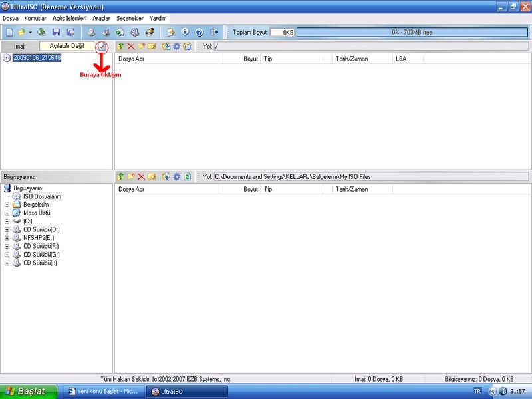Click the local pane New Folder icon
Image resolution: width=532 pixels, height=399 pixels.
pos(130,176)
